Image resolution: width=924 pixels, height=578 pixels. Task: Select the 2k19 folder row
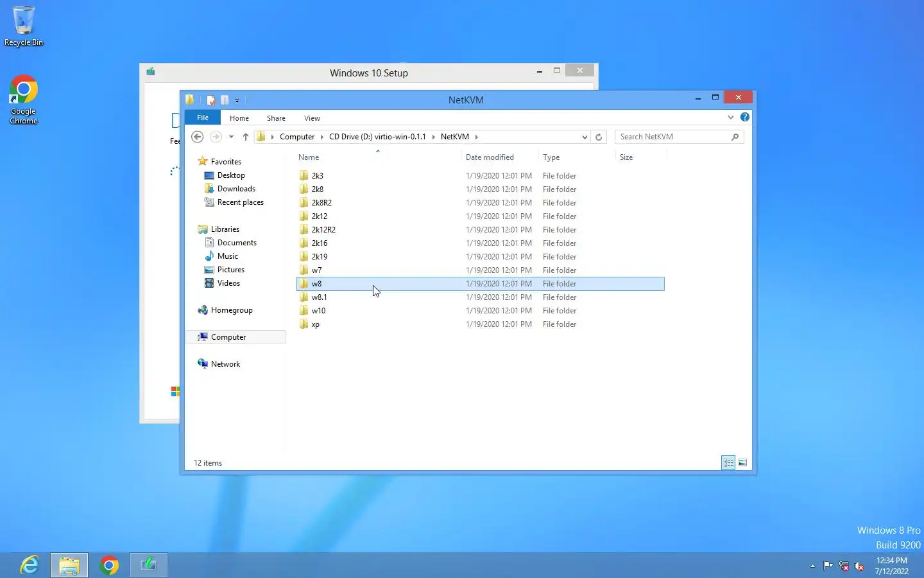click(481, 257)
